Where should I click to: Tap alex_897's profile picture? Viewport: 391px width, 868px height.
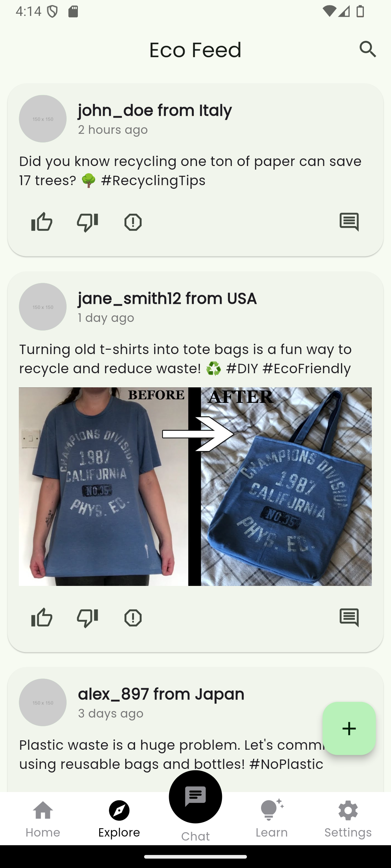[x=43, y=702]
